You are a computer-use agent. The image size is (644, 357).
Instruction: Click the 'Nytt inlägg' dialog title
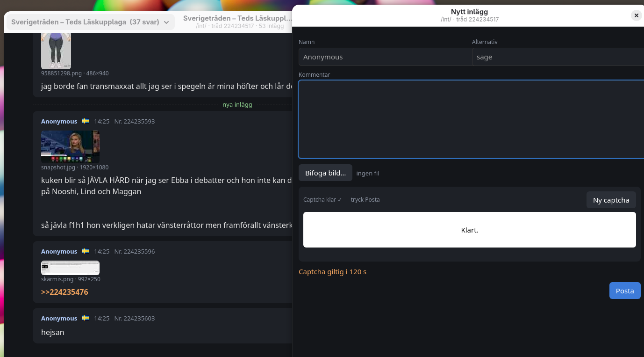coord(469,12)
